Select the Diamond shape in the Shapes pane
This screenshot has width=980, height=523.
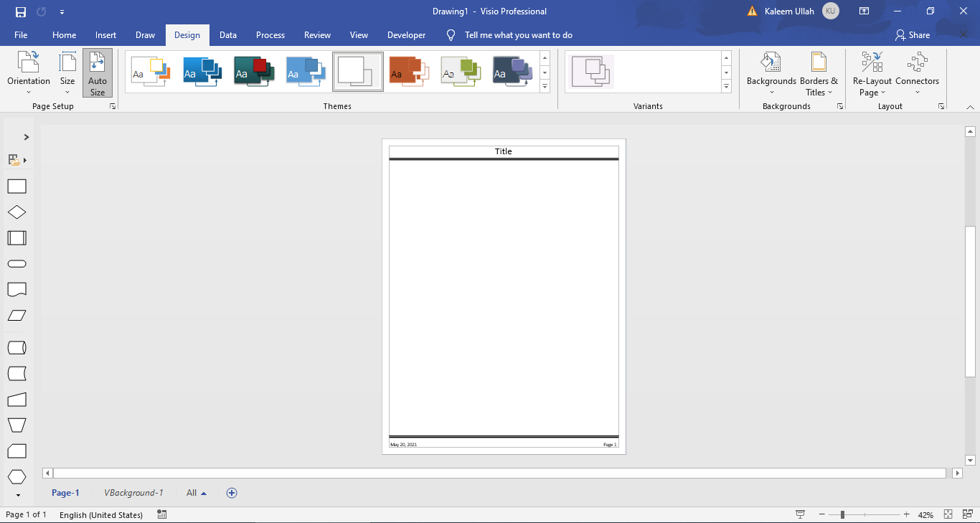click(17, 212)
